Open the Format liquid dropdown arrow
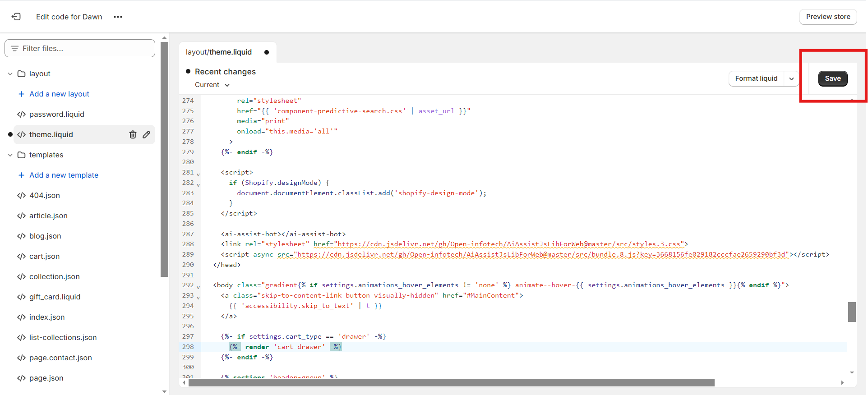Screen dimensions: 868x395 pos(791,78)
